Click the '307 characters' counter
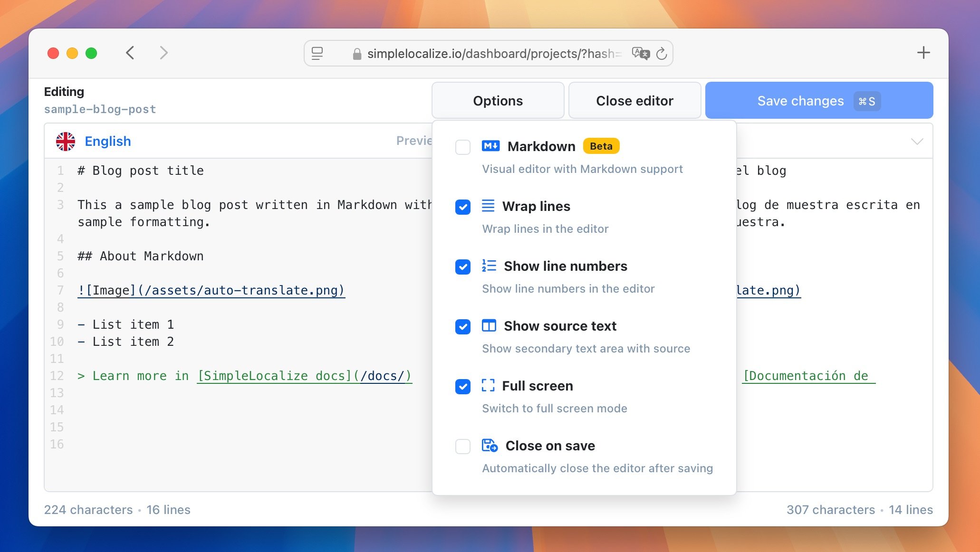Image resolution: width=980 pixels, height=552 pixels. coord(831,510)
